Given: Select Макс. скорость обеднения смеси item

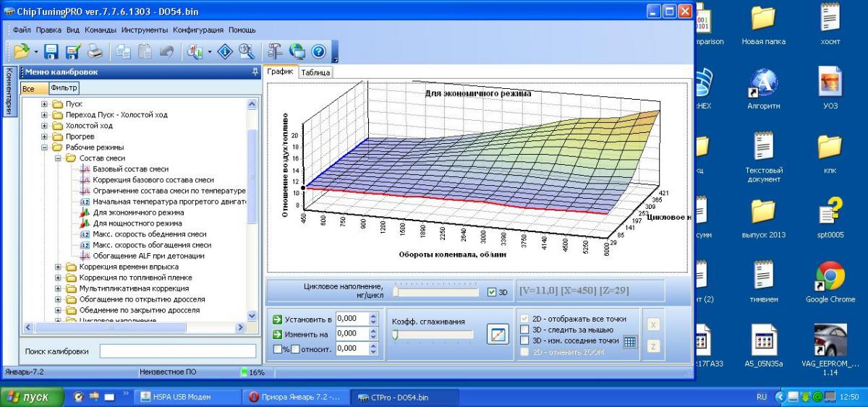Looking at the screenshot, I should point(149,234).
